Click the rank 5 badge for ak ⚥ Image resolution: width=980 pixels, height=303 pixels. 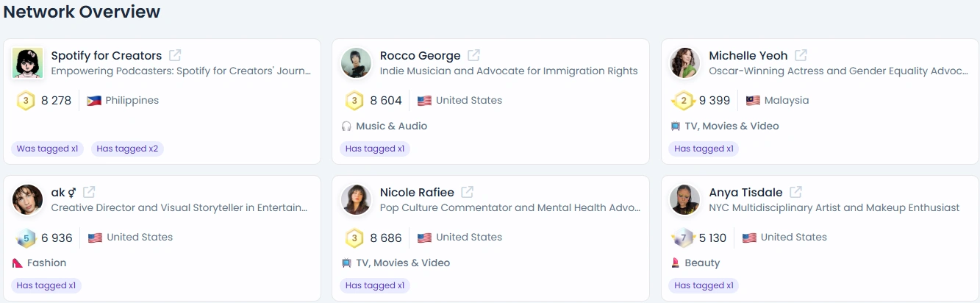pos(26,238)
